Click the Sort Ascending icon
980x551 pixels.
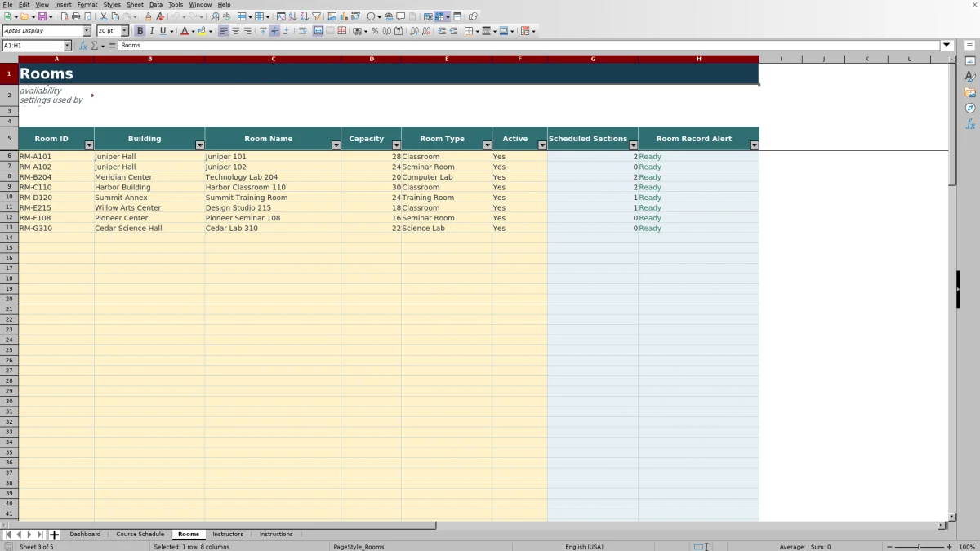coord(292,16)
